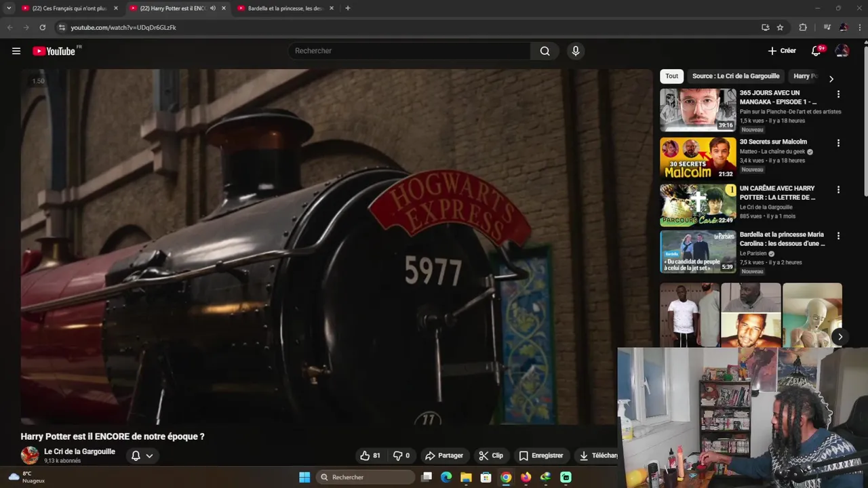Open File Explorer from the taskbar

pos(466,477)
